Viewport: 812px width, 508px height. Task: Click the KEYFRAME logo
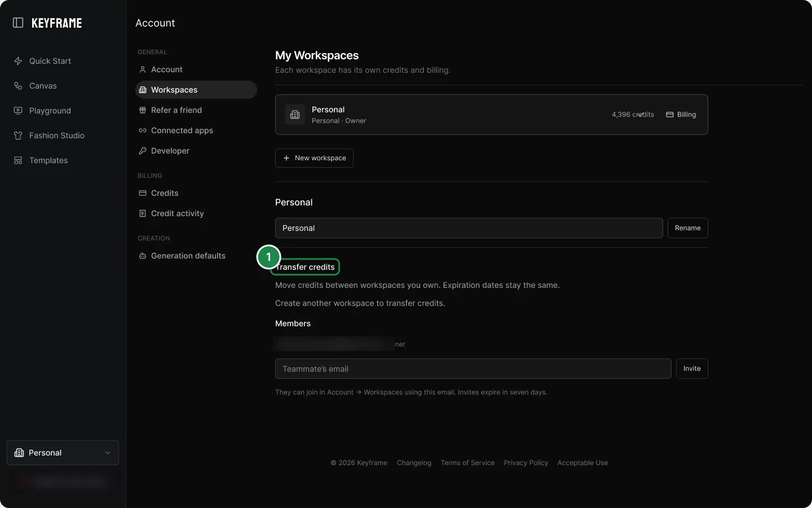pyautogui.click(x=57, y=23)
